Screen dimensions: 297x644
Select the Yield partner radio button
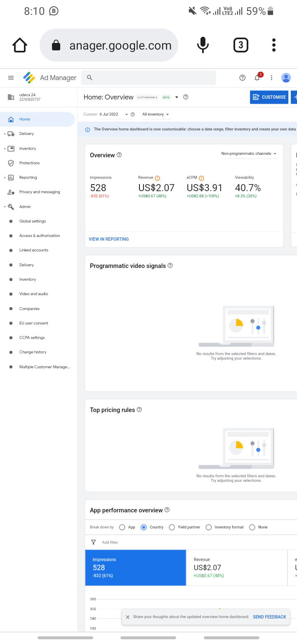[172, 527]
